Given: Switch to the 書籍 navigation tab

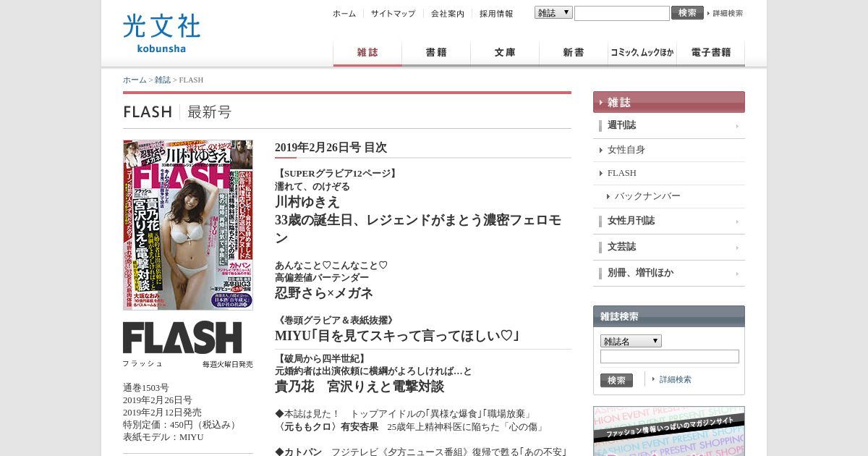Looking at the screenshot, I should tap(436, 54).
